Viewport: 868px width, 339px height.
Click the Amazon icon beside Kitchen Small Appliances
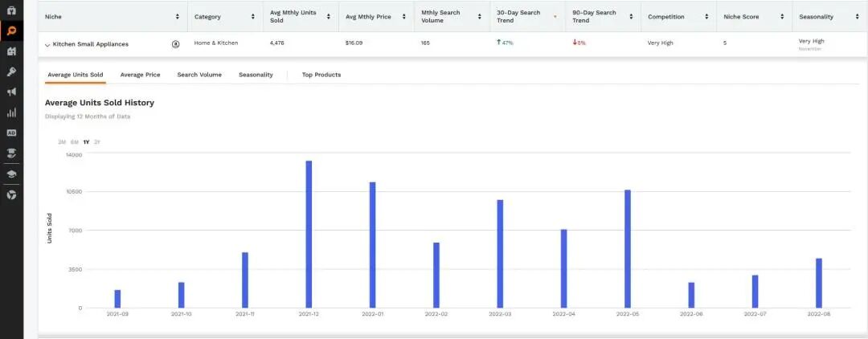[x=175, y=44]
